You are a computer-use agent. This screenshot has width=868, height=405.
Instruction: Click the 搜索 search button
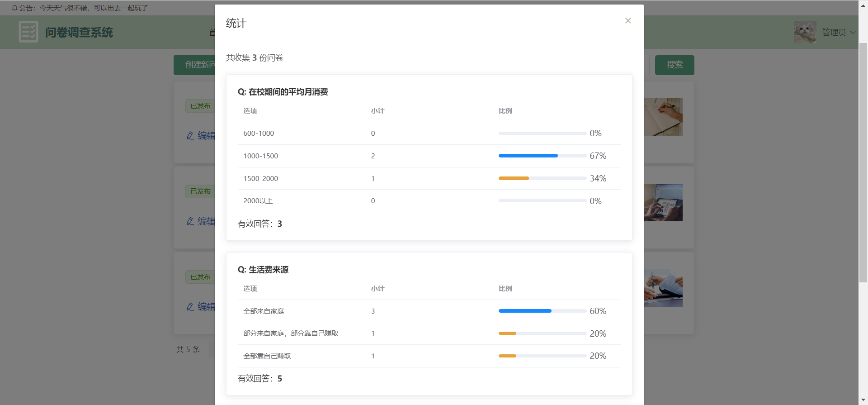tap(675, 65)
